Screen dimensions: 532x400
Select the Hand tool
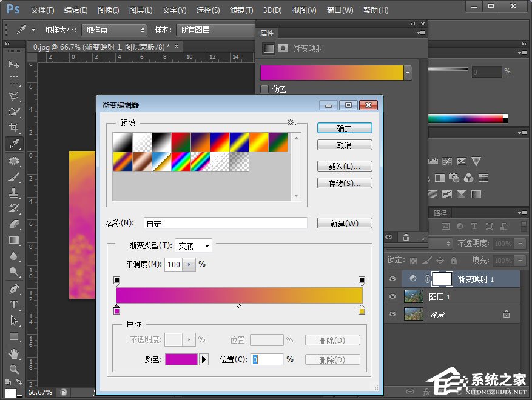tap(13, 353)
